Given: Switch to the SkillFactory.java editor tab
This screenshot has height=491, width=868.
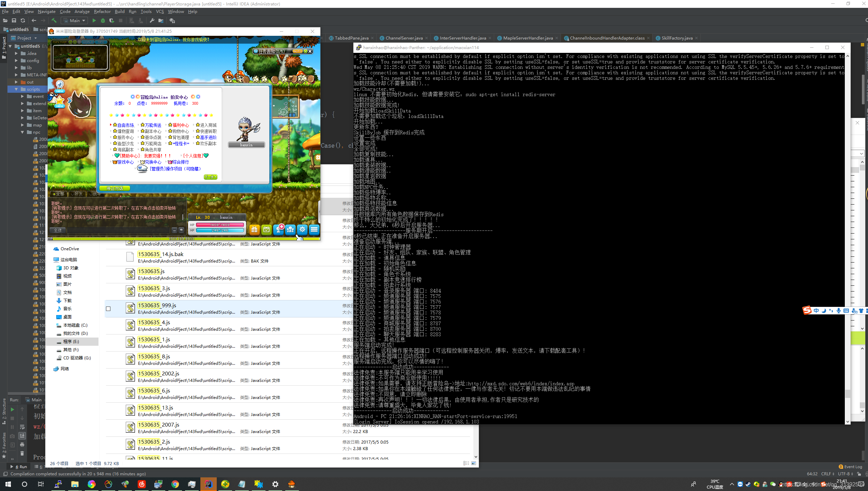Looking at the screenshot, I should (677, 38).
